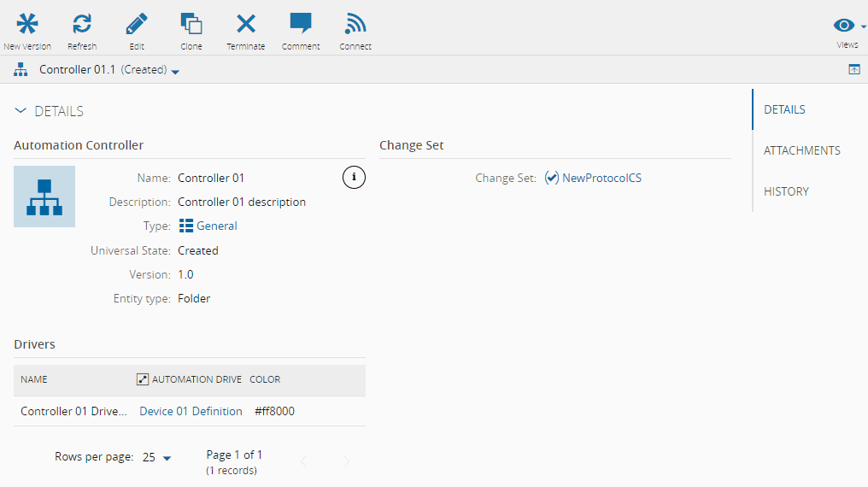The height and width of the screenshot is (487, 868).
Task: Click the Connect toolbar icon
Action: click(x=355, y=25)
